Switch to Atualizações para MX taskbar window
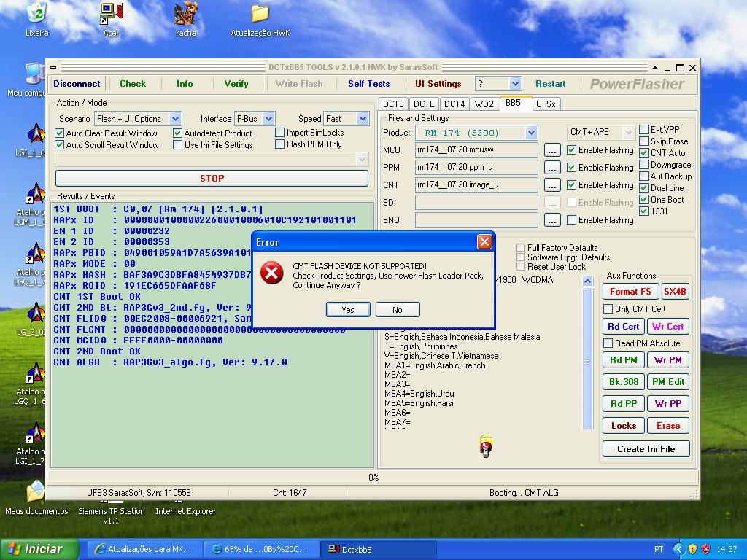The width and height of the screenshot is (747, 560). pyautogui.click(x=145, y=549)
